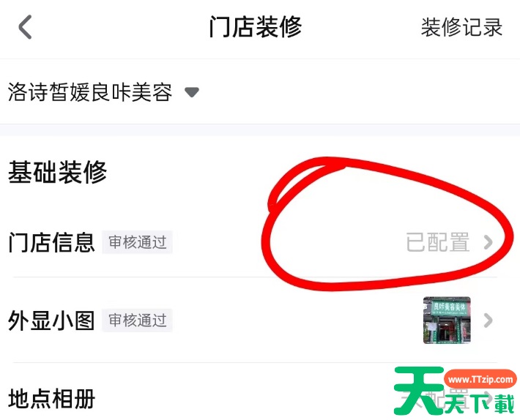Click the 外显小图 label text
Screen dimensions: 520x420
[51, 320]
